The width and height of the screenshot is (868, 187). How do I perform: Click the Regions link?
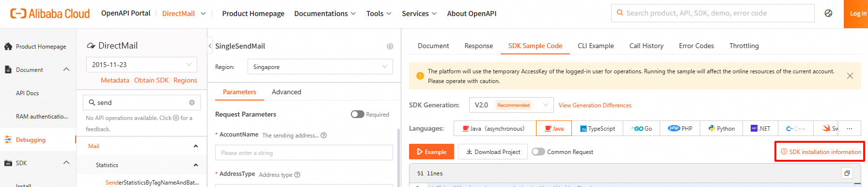pyautogui.click(x=185, y=80)
